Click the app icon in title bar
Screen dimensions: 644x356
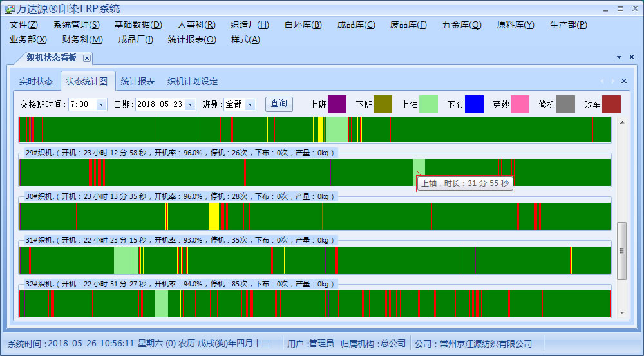9,9
